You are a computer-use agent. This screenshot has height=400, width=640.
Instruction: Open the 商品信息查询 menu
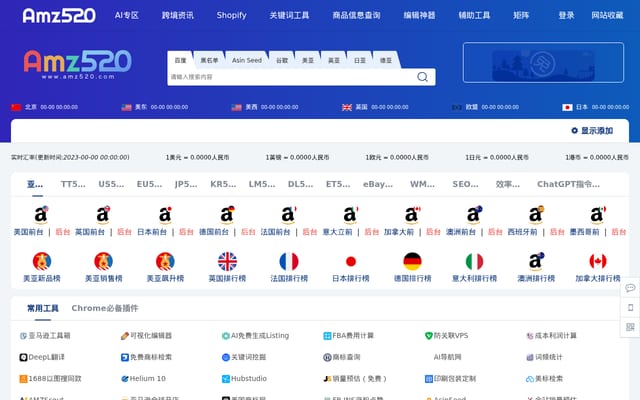pos(356,16)
